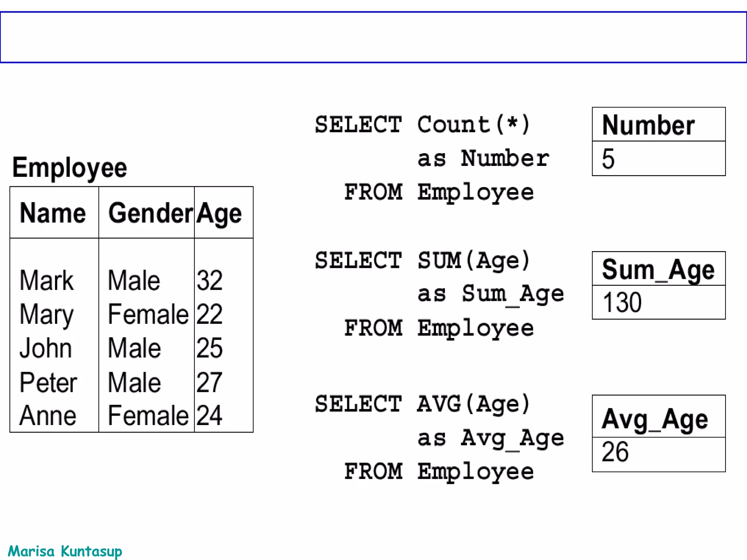
Task: Click the Marisa Kuntasup author text
Action: (x=65, y=551)
